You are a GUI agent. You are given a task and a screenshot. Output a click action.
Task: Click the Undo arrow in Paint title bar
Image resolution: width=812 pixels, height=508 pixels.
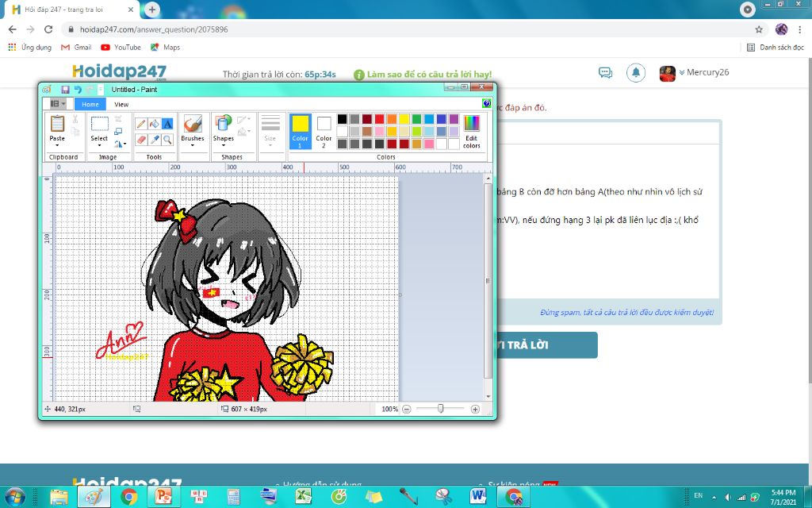tap(78, 89)
